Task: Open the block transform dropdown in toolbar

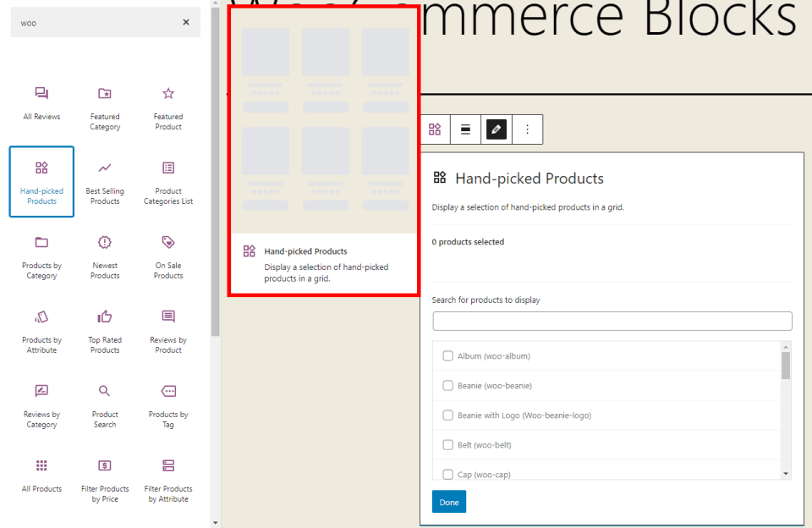Action: coord(435,129)
